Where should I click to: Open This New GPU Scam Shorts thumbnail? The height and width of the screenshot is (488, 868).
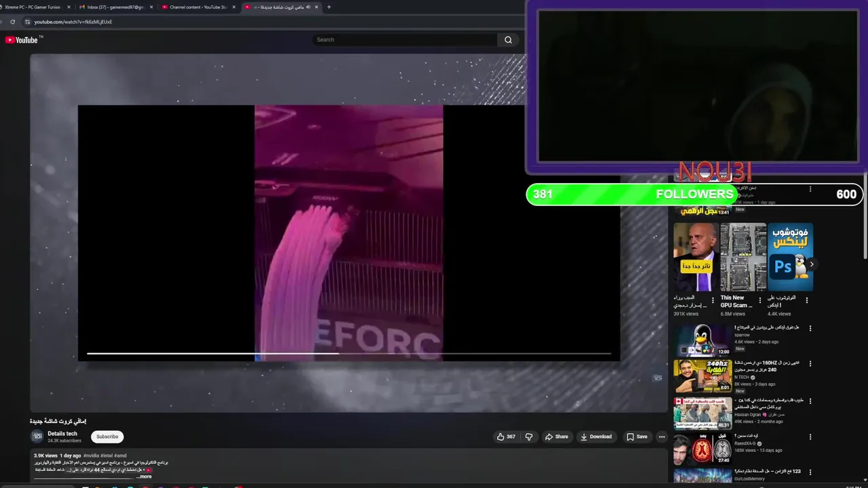(x=743, y=257)
